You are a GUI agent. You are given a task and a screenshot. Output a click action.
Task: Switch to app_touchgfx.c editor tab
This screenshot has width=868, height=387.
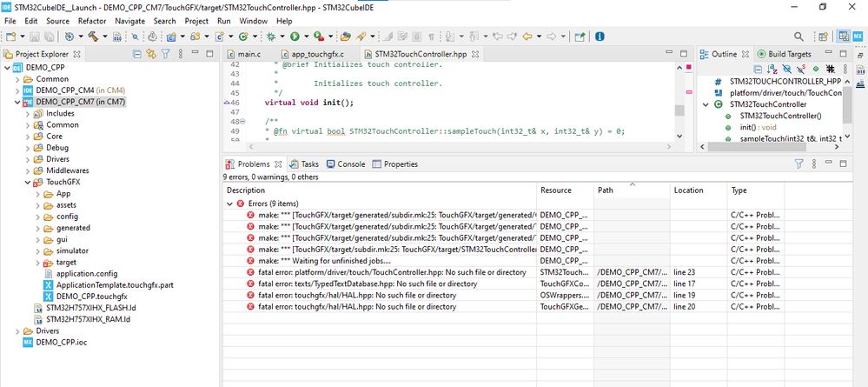(x=312, y=54)
